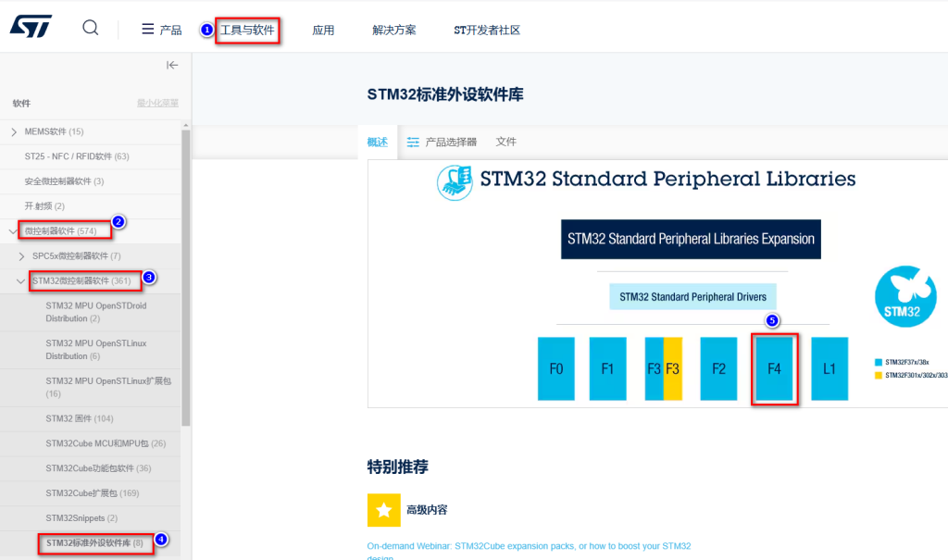The image size is (948, 560).
Task: Click the yellow star 高级内容 icon
Action: (x=383, y=510)
